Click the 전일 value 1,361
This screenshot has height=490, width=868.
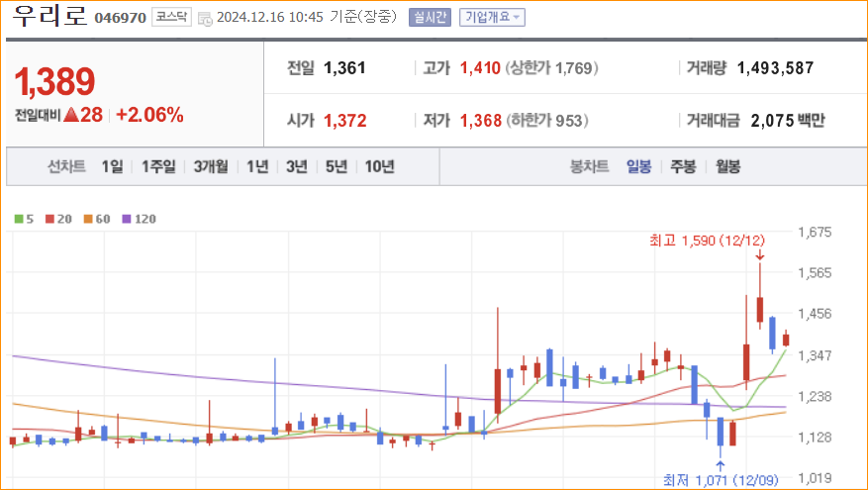344,68
